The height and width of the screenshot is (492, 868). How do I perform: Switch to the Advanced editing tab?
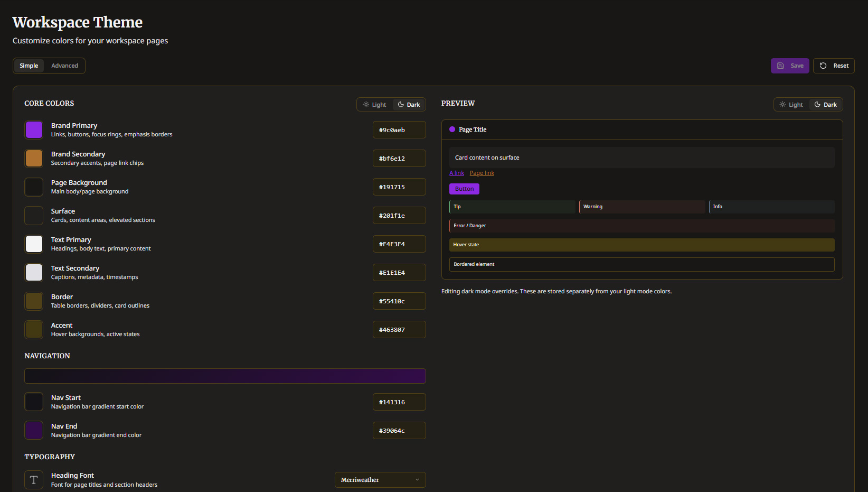[64, 66]
